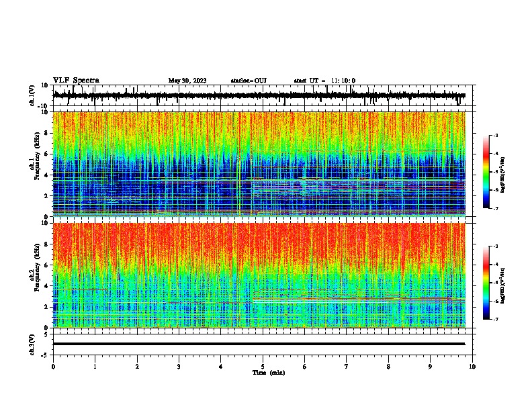The width and height of the screenshot is (532, 411).
Task: Click the 'ch.3(V)' axis label
Action: point(33,345)
